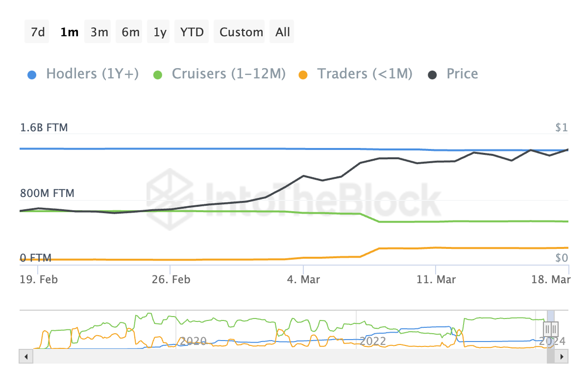Switch to the 3m time range

(99, 32)
